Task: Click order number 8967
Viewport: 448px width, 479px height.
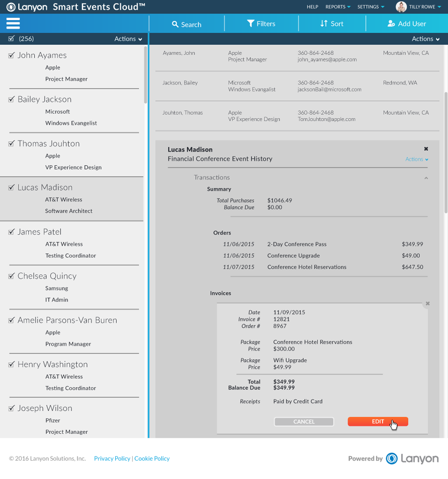Action: point(280,326)
